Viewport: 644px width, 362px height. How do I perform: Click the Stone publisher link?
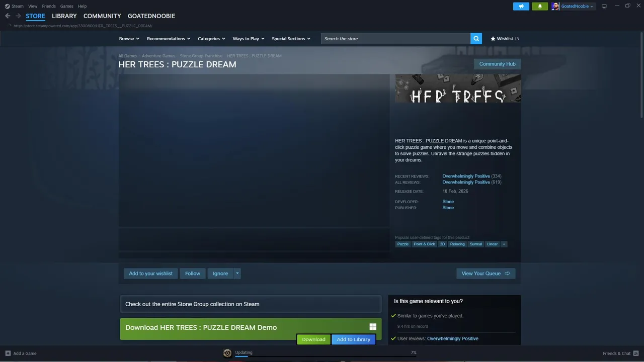point(448,208)
